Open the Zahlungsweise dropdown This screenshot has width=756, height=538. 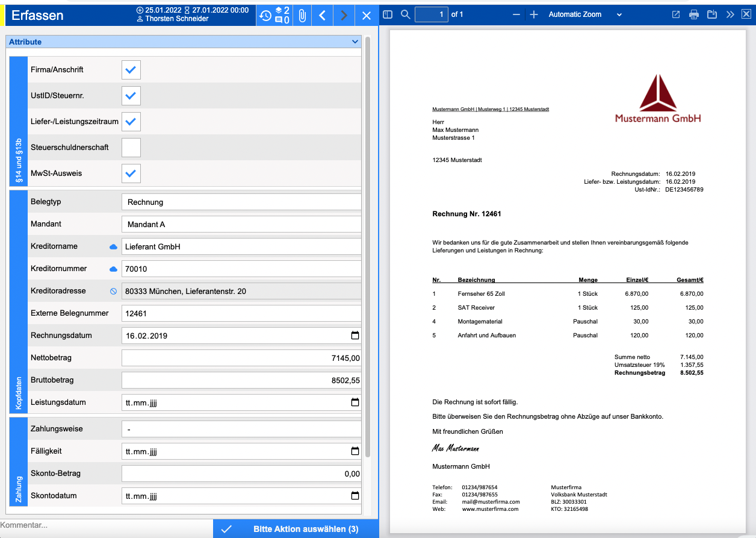click(x=241, y=430)
